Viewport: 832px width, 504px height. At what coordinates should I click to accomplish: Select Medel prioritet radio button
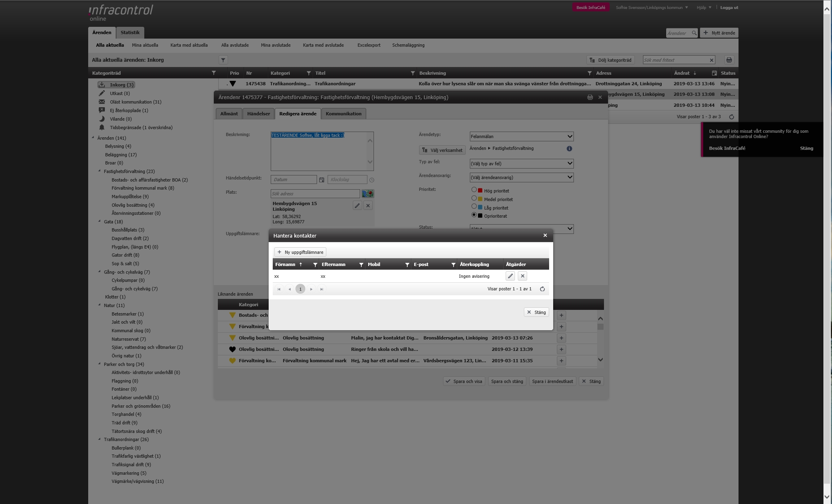tap(474, 198)
